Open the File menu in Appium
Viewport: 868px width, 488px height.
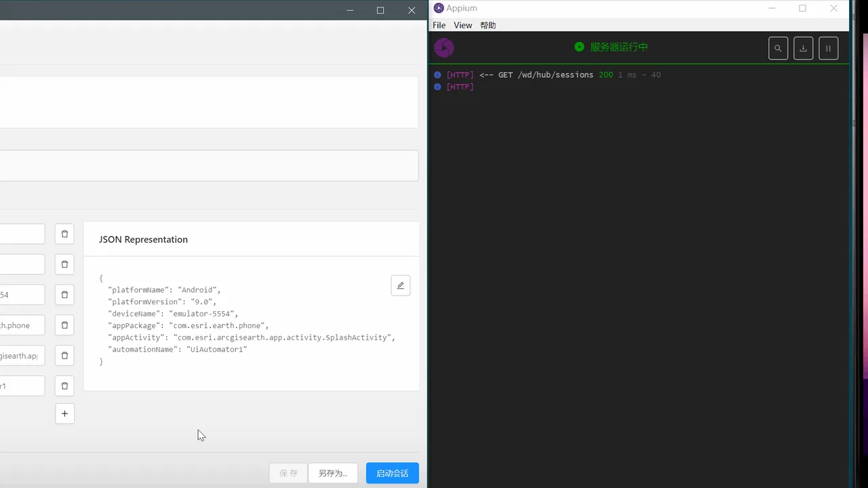[439, 25]
